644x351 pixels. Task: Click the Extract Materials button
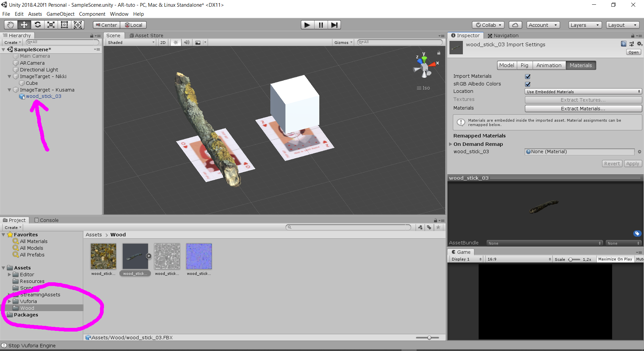[x=583, y=109]
